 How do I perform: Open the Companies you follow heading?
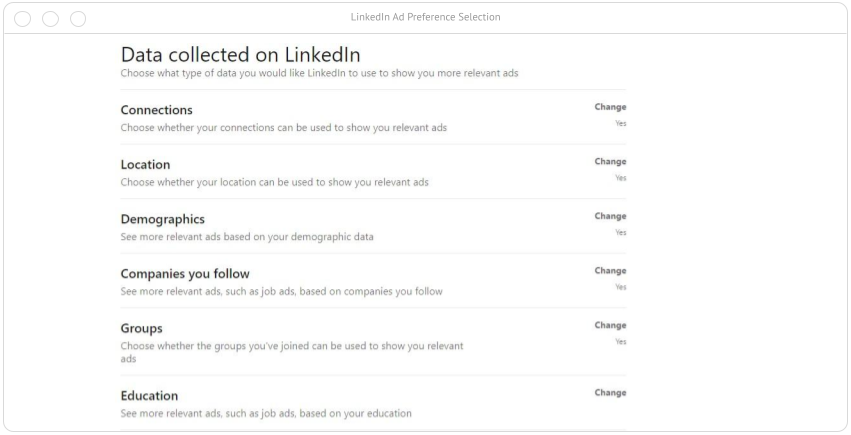tap(185, 273)
